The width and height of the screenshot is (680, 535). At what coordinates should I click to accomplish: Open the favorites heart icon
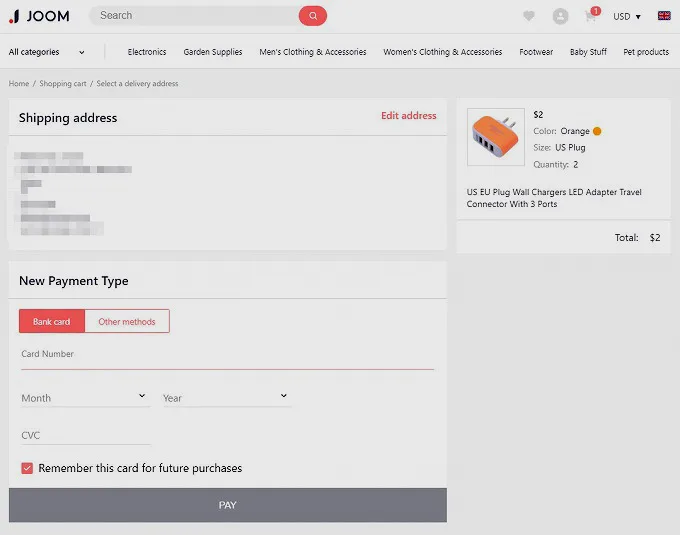pos(529,16)
